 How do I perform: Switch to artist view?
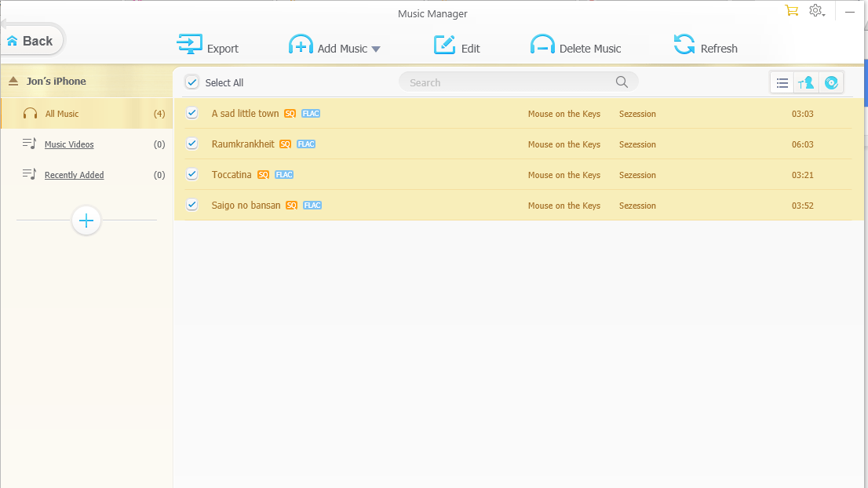tap(807, 82)
